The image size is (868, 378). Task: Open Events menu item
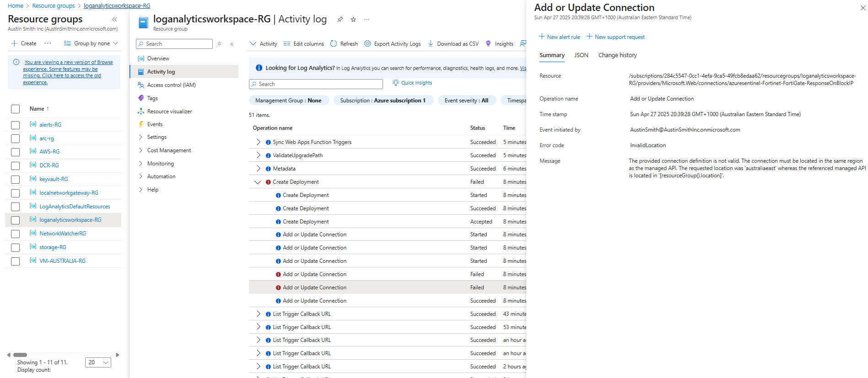click(x=155, y=124)
